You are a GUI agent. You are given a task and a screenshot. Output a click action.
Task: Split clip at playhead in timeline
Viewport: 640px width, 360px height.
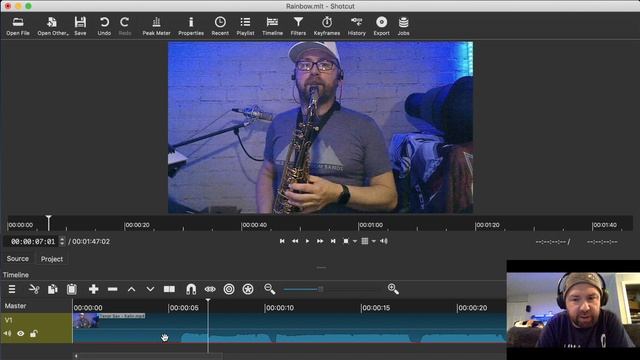(x=169, y=289)
